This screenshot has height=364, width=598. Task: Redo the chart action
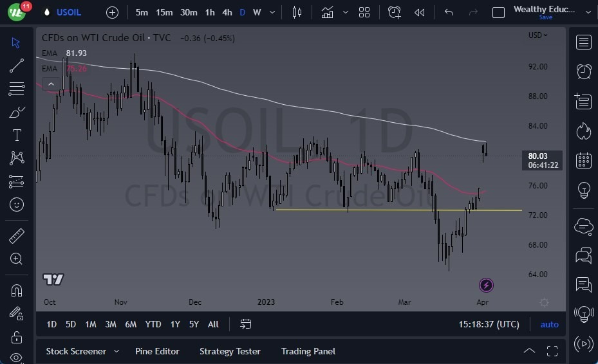pyautogui.click(x=473, y=13)
